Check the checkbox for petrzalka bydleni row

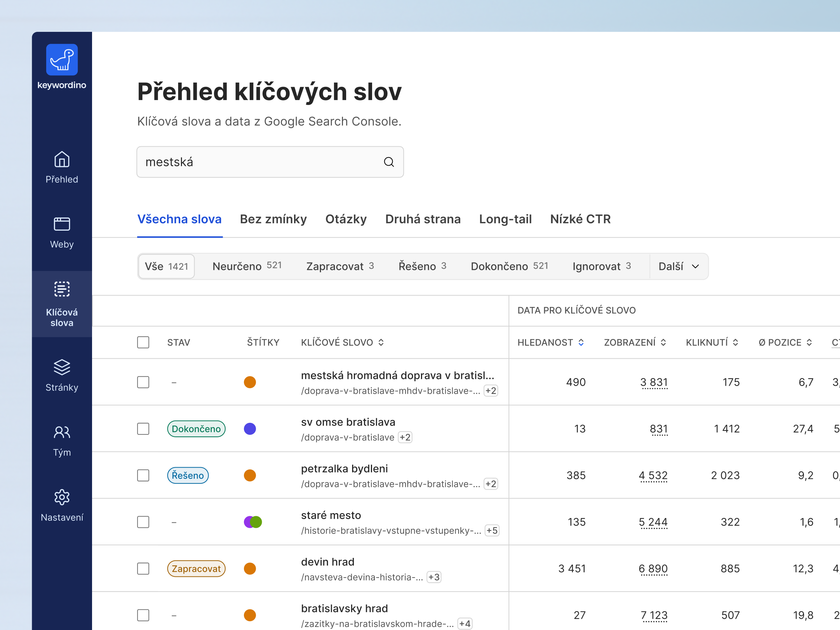(x=143, y=475)
